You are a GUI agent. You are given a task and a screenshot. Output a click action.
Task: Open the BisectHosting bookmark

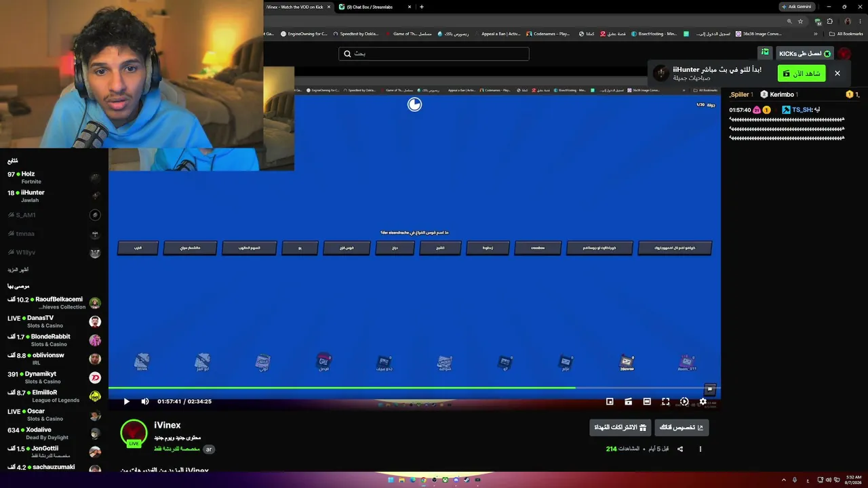pyautogui.click(x=654, y=34)
